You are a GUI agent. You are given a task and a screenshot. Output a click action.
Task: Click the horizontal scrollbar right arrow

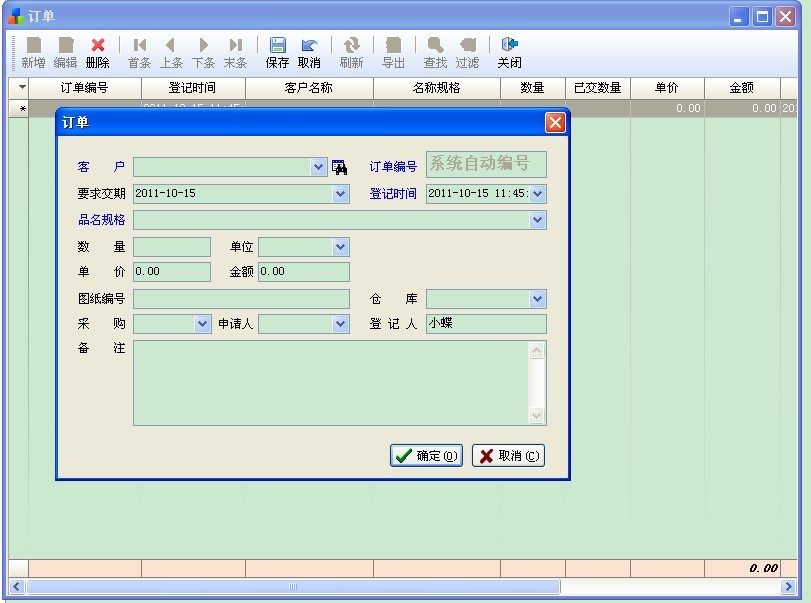(788, 587)
